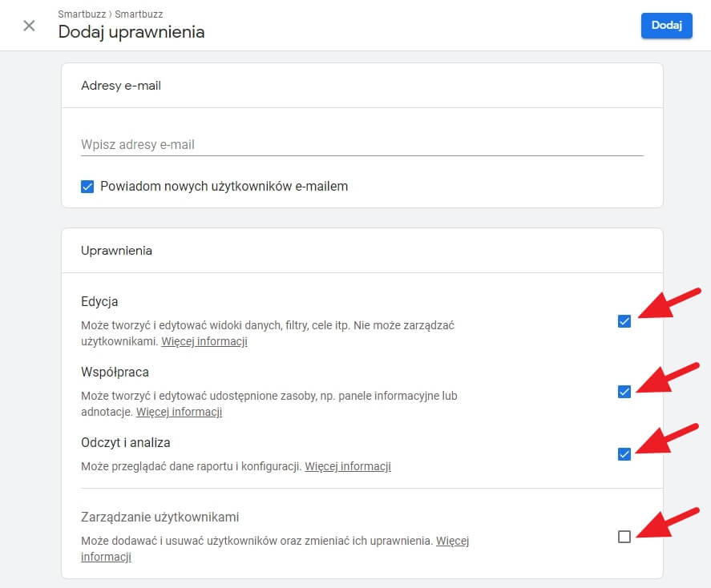The height and width of the screenshot is (588, 711).
Task: Uncheck Powiadom nowych użytkowników e-mailem
Action: pyautogui.click(x=87, y=187)
